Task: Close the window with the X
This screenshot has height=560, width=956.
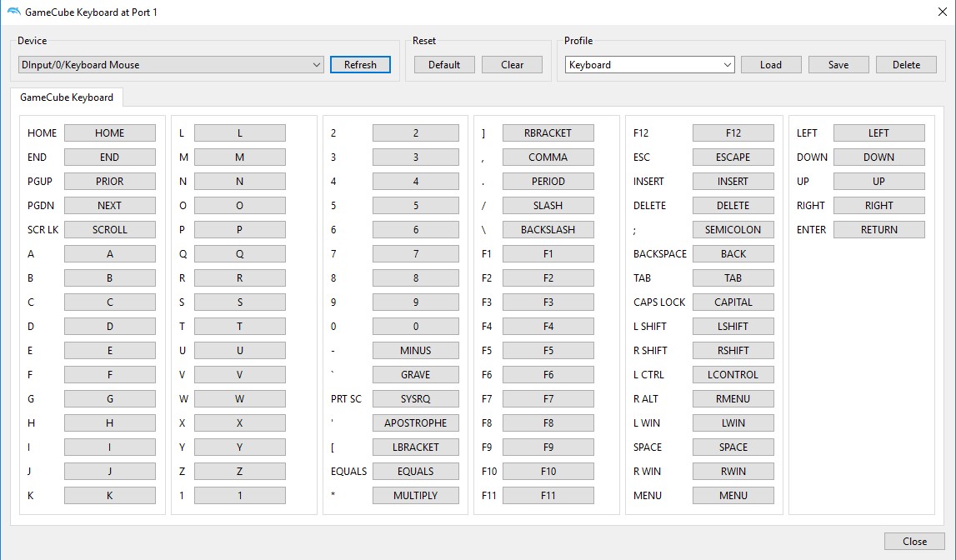Action: click(x=942, y=12)
